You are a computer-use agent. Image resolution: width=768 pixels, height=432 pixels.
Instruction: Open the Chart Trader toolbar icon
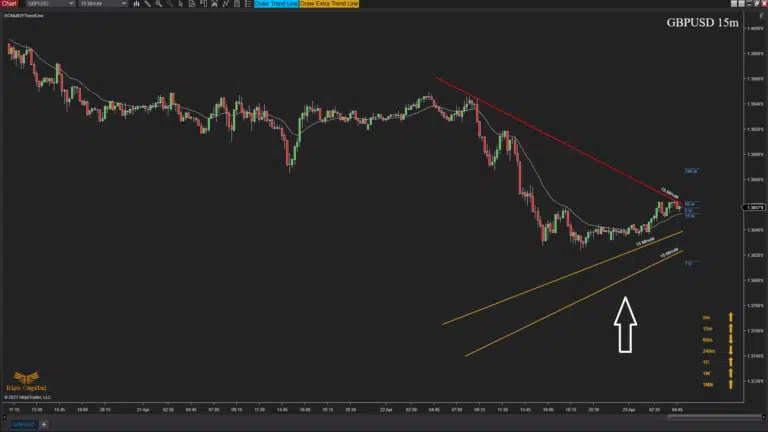click(203, 3)
